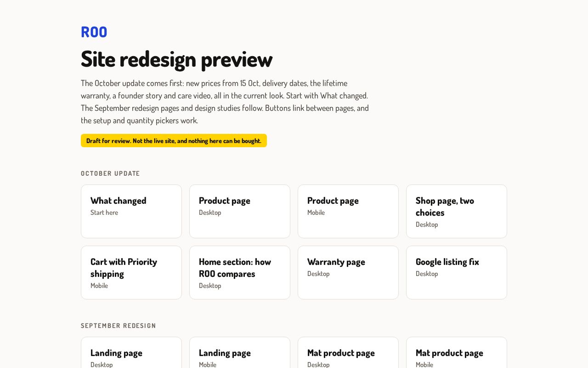Open October update's Product page Mobile card

tap(348, 211)
